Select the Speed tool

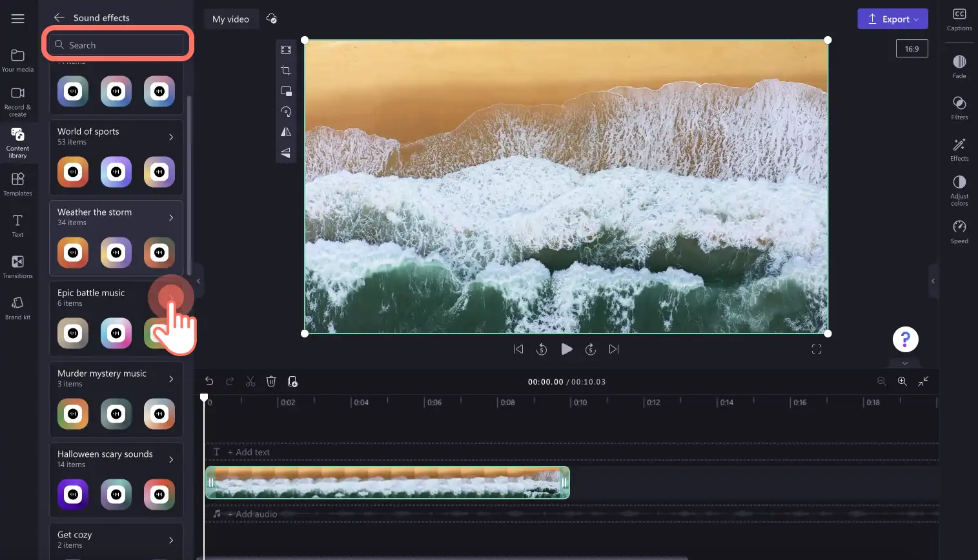[x=959, y=232]
